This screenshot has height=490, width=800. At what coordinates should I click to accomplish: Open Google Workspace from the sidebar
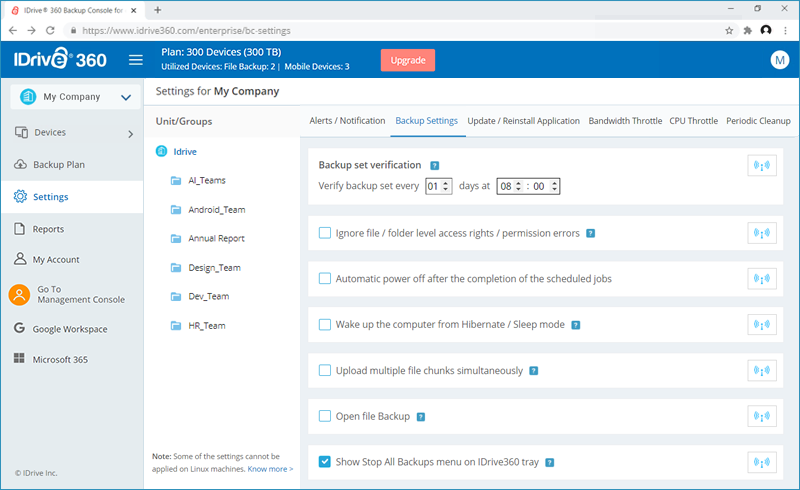click(x=72, y=329)
